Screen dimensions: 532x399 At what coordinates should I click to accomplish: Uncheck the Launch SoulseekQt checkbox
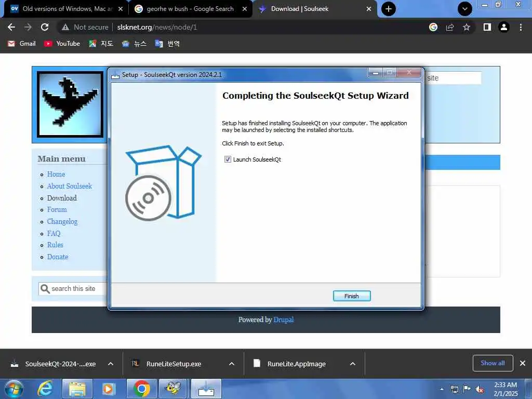tap(228, 159)
